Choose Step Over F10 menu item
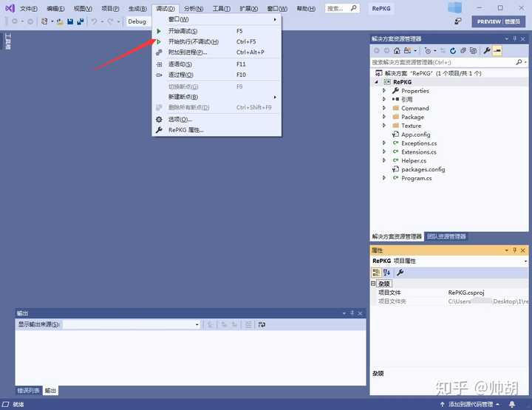The width and height of the screenshot is (532, 410). tap(216, 75)
